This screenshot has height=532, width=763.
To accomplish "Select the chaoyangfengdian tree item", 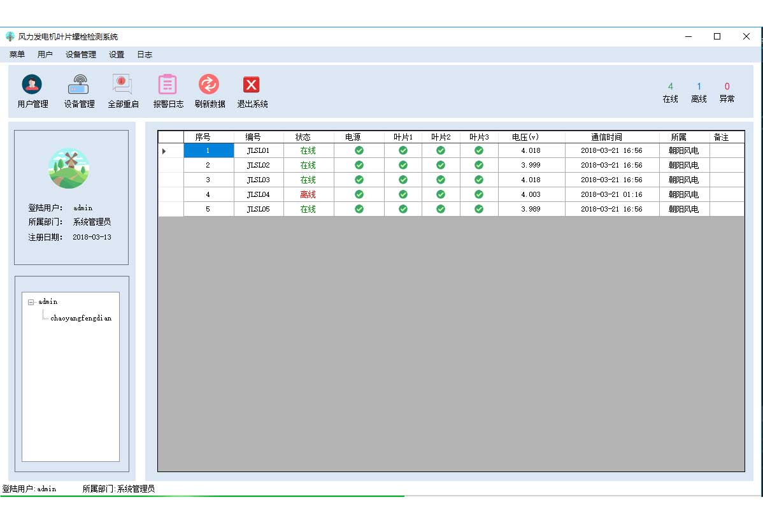I will tap(81, 318).
